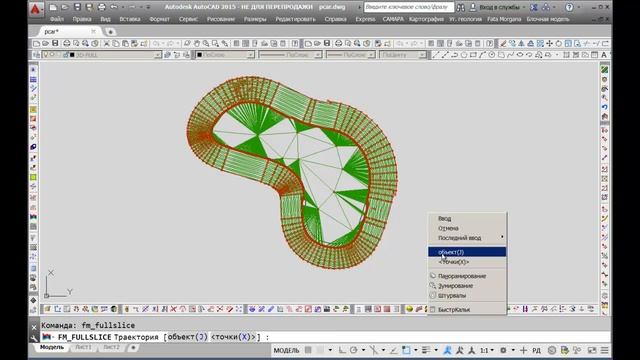Viewport: 640px width, 360px height.
Task: Click the binoculars search icon
Action: click(x=461, y=7)
